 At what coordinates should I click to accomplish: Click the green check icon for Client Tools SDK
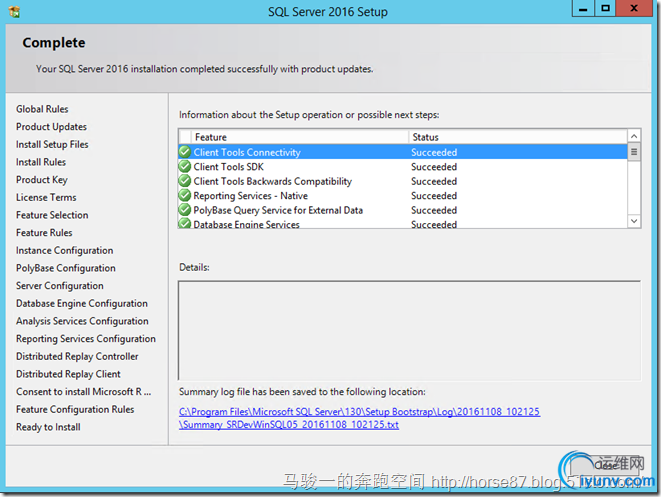[185, 167]
